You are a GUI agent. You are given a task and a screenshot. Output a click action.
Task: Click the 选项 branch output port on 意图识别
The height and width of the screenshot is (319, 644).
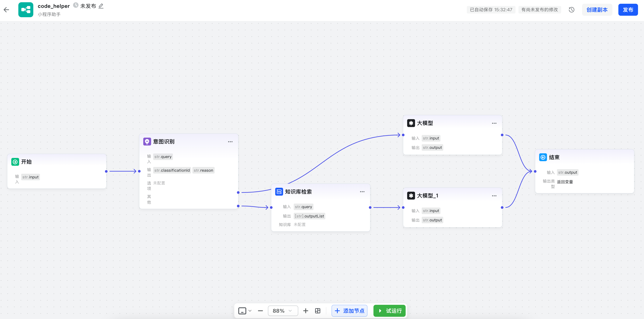tap(238, 193)
